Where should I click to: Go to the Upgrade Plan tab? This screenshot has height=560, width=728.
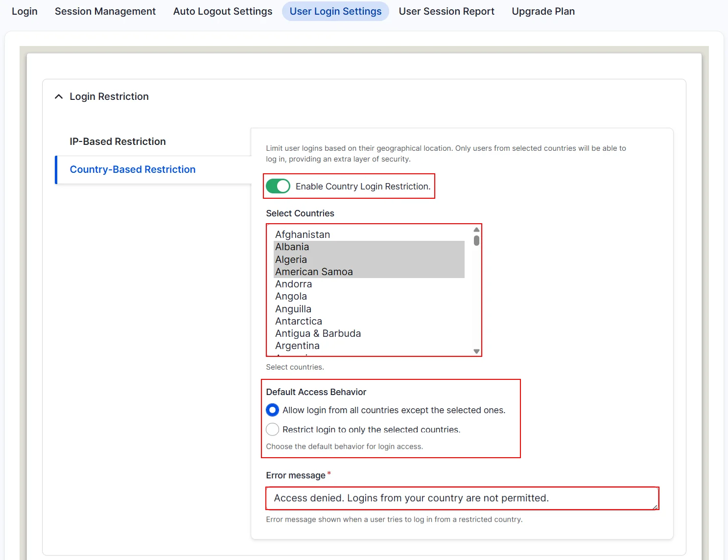(543, 11)
